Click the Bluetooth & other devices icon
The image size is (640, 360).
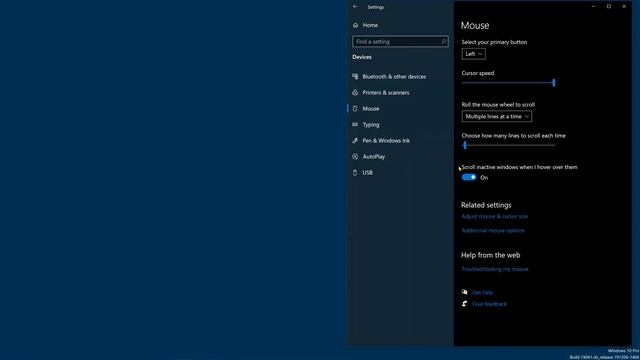pos(355,77)
